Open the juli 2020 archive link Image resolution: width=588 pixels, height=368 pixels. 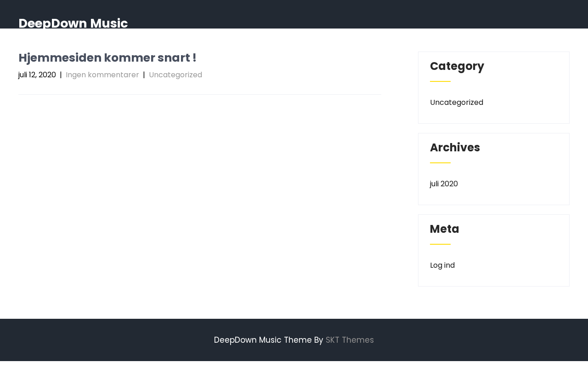coord(444,184)
